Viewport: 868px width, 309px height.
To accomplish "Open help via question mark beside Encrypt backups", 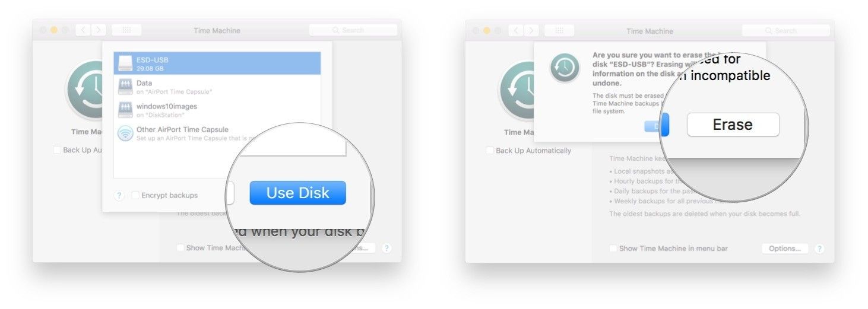I will [x=119, y=196].
